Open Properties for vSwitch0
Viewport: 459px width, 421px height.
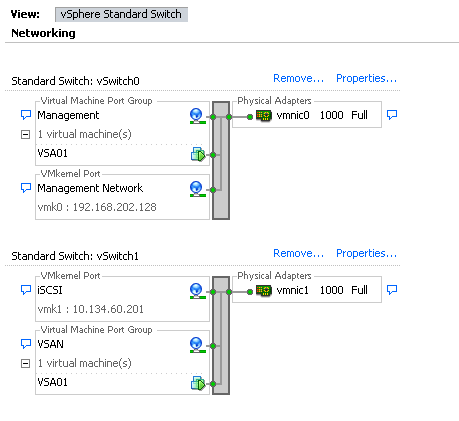366,78
